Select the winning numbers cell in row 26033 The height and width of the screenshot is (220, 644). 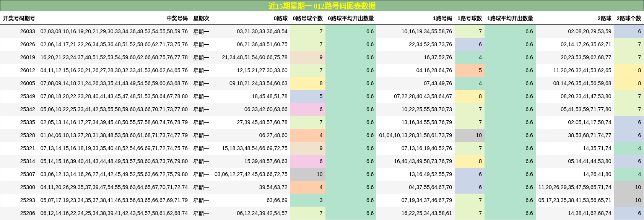coord(114,31)
